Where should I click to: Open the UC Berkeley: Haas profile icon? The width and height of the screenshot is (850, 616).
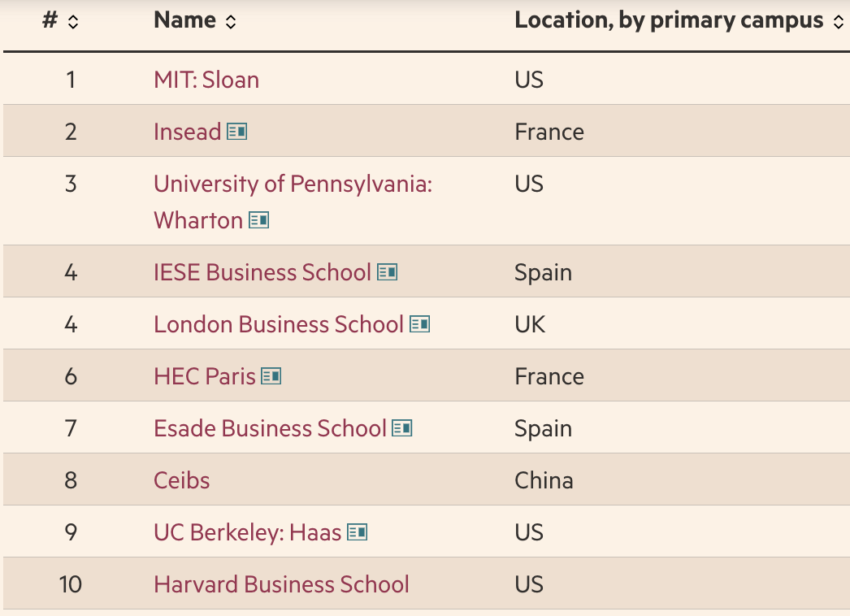pyautogui.click(x=357, y=532)
